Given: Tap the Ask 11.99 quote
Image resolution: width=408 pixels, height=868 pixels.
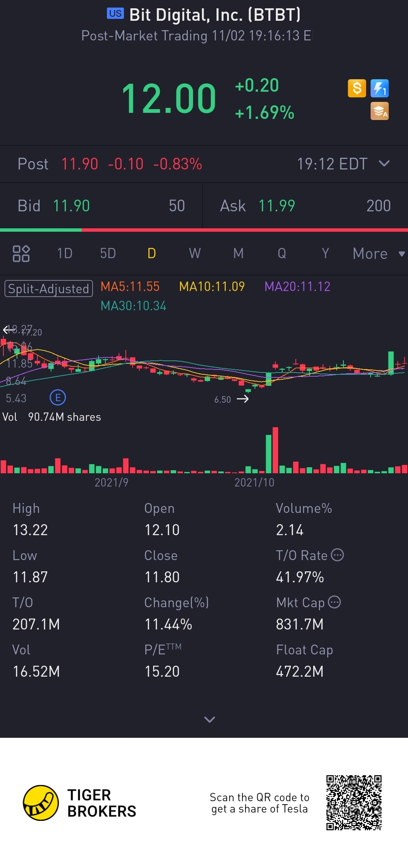Looking at the screenshot, I should (305, 206).
